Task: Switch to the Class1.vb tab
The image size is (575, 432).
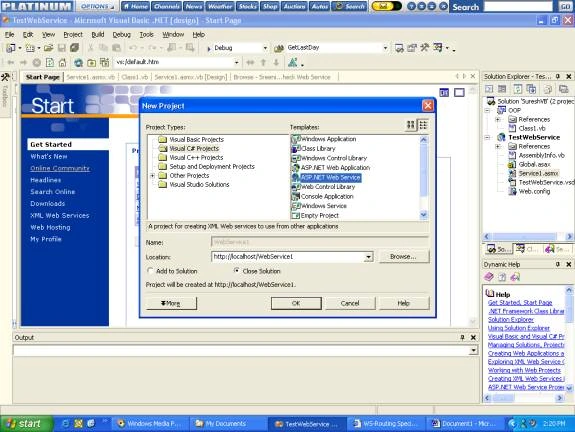Action: [135, 77]
